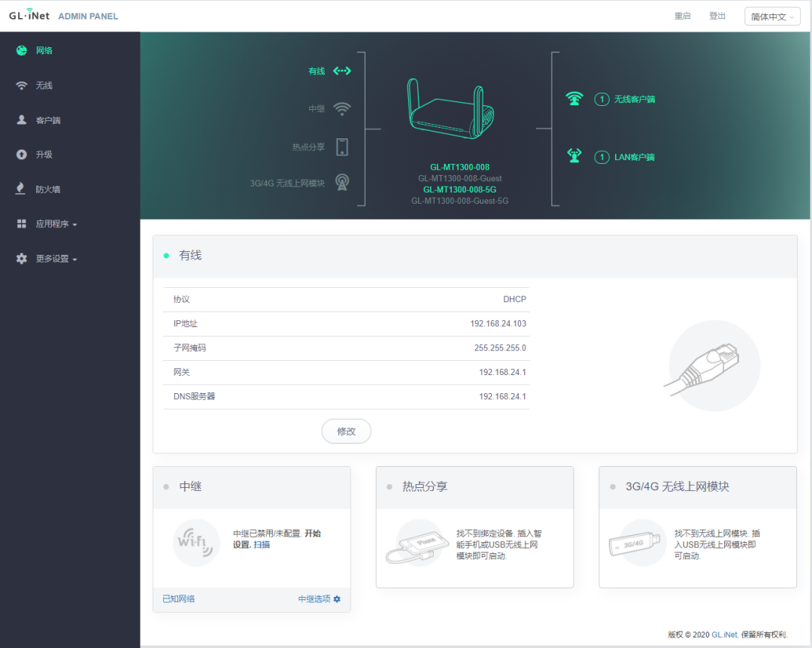Open the 网络 page in the sidebar
This screenshot has height=648, width=812.
(44, 50)
